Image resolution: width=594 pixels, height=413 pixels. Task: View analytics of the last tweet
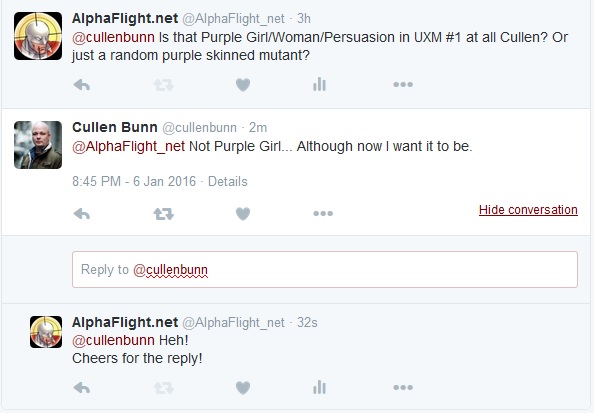(319, 387)
